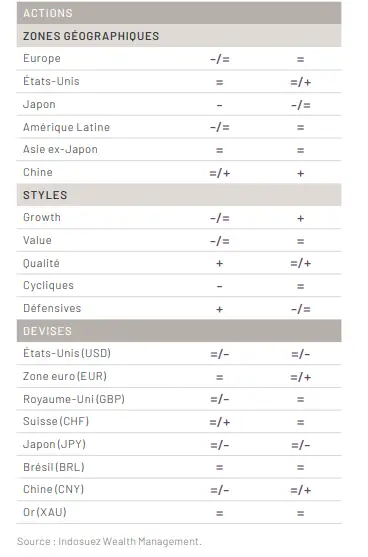Select the Growth style row
Image resolution: width=368 pixels, height=557 pixels.
tap(179, 217)
